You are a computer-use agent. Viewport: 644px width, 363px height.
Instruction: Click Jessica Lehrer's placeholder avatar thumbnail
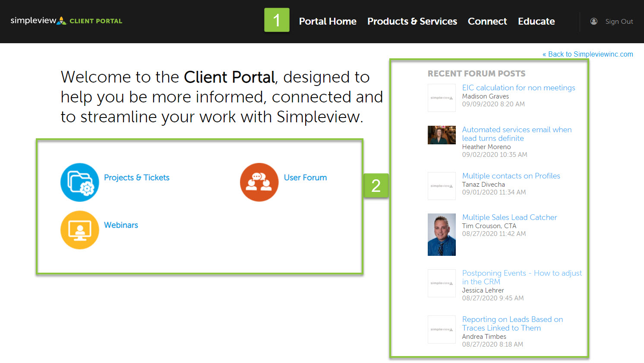(442, 283)
